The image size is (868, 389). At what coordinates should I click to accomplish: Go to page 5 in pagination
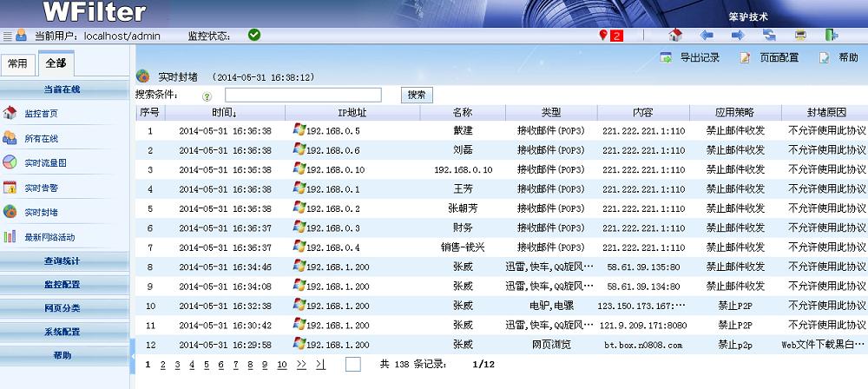click(x=207, y=366)
